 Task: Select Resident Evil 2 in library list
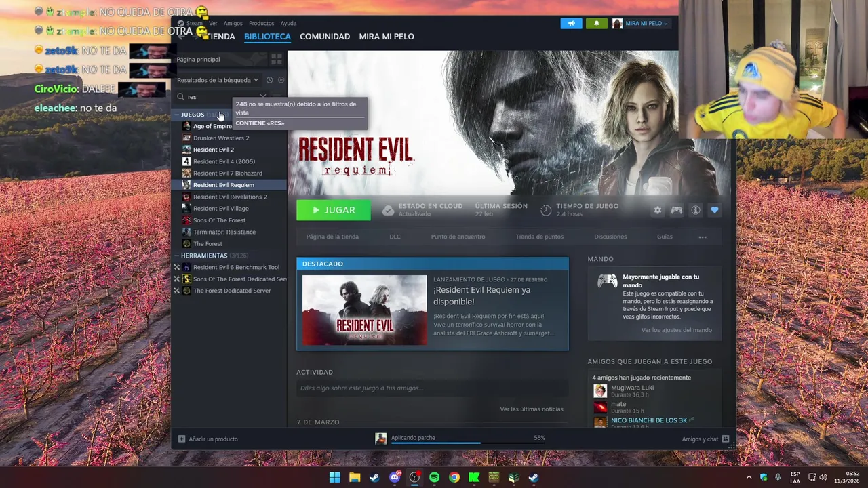(x=213, y=150)
